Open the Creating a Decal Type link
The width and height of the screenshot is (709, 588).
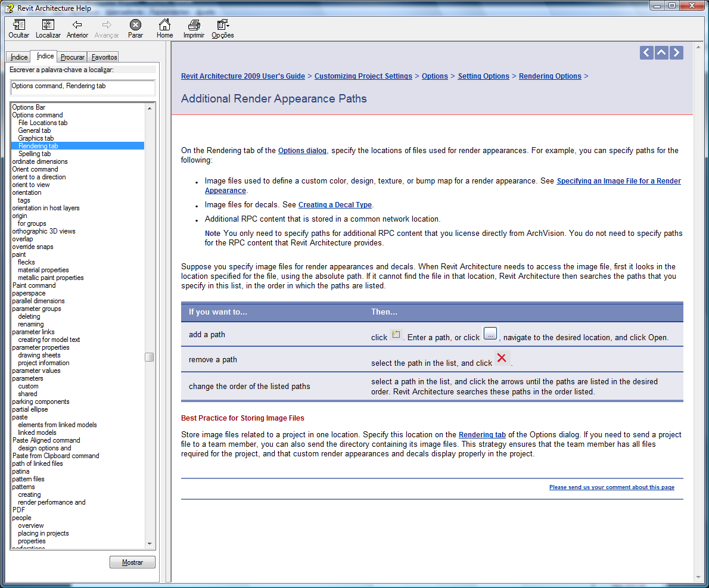pyautogui.click(x=335, y=205)
